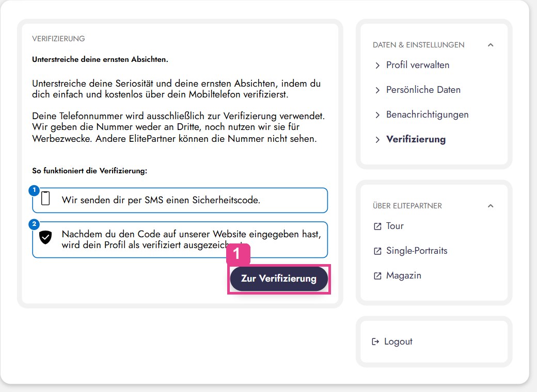Viewport: 537px width, 392px height.
Task: Click the Zur Verifizierung button
Action: (279, 279)
